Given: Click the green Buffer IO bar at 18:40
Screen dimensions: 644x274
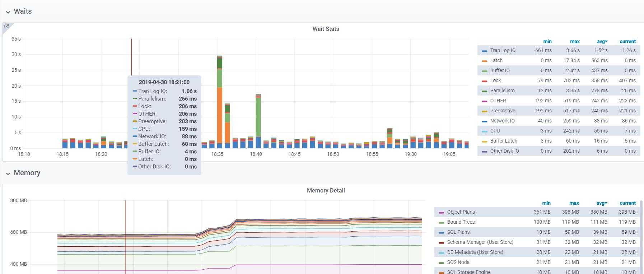Looking at the screenshot, I should pos(258,117).
